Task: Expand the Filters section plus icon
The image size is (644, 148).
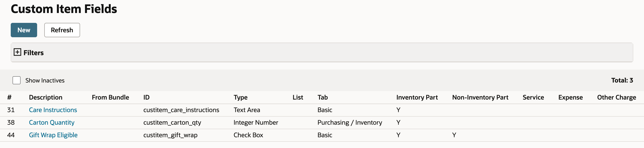Action: pos(17,52)
